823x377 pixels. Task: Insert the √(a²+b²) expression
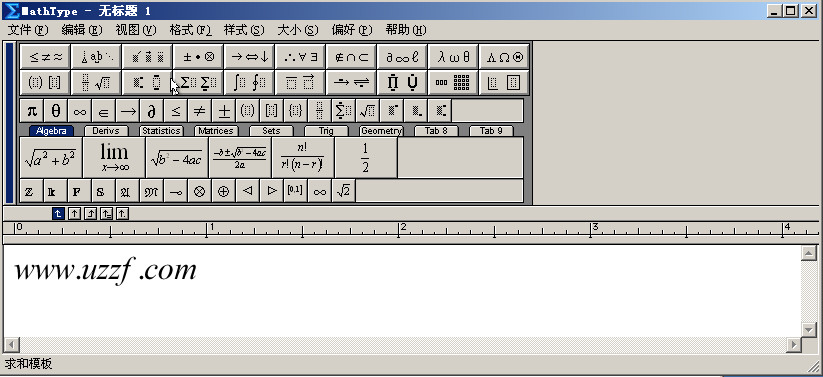[x=51, y=158]
